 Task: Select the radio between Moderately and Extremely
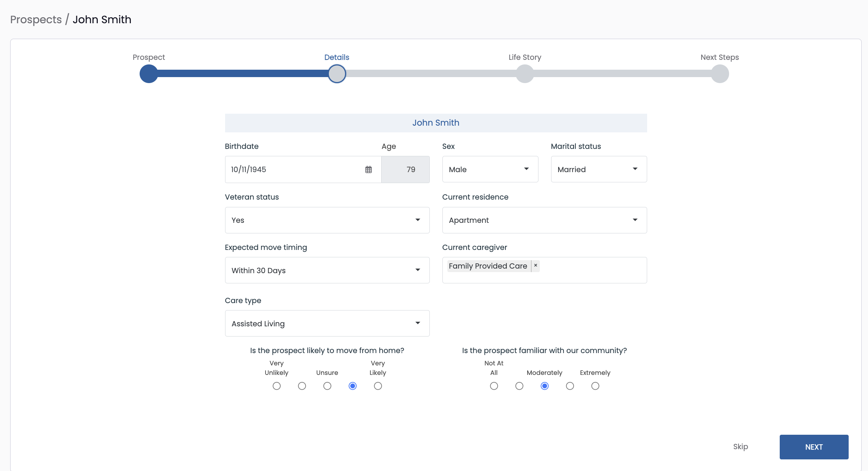click(570, 386)
